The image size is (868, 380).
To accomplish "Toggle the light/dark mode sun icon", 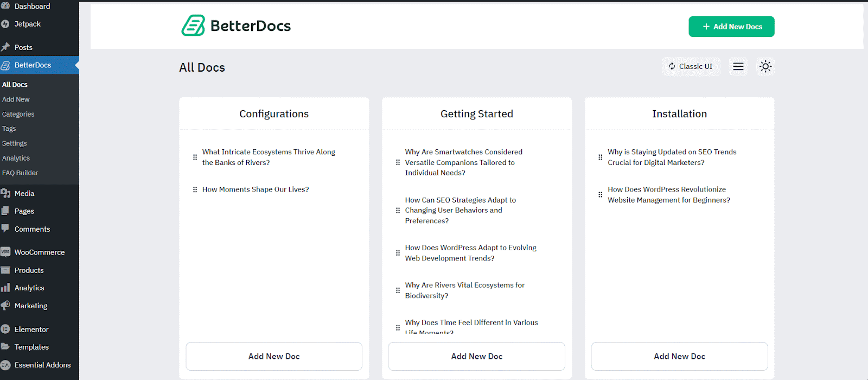I will point(765,66).
